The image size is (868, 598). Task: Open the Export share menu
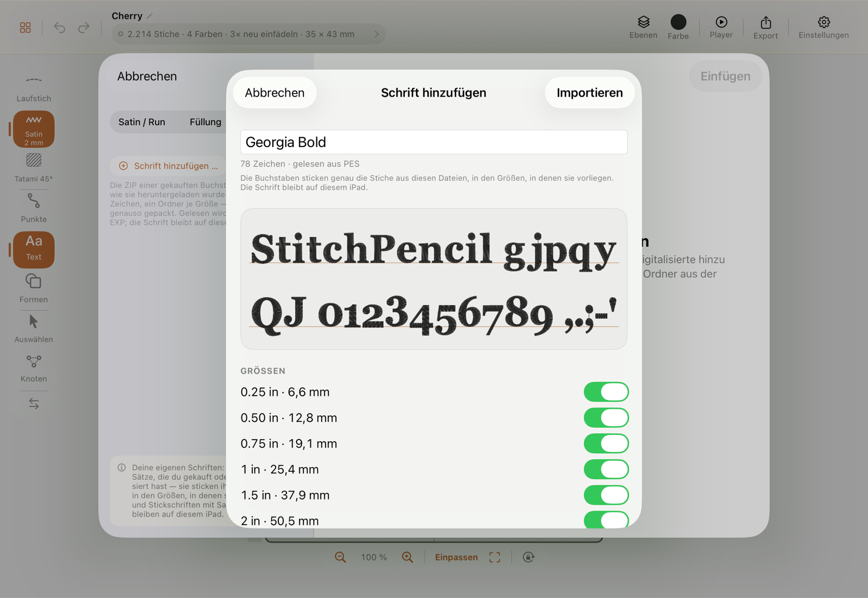tap(765, 27)
